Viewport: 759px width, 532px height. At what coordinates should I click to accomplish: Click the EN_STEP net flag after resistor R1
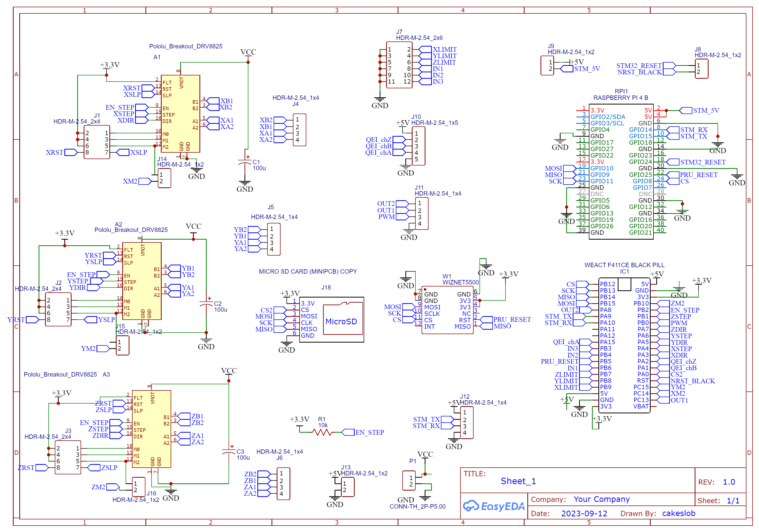(x=363, y=432)
